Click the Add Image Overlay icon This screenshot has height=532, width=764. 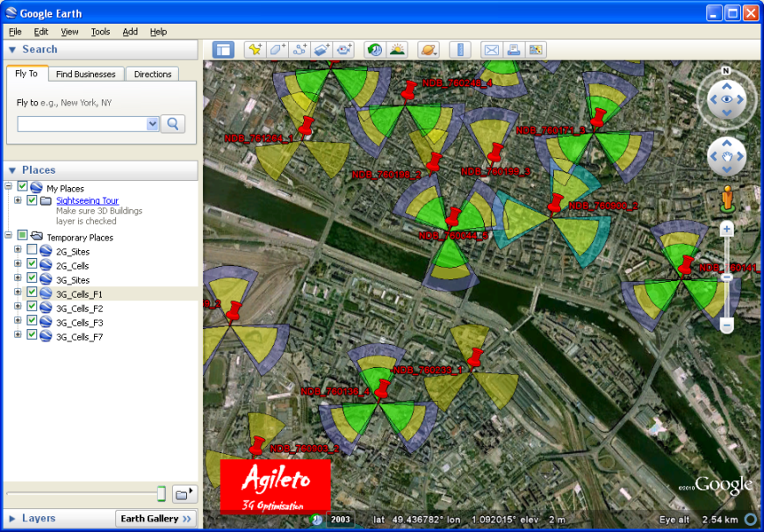tap(322, 50)
